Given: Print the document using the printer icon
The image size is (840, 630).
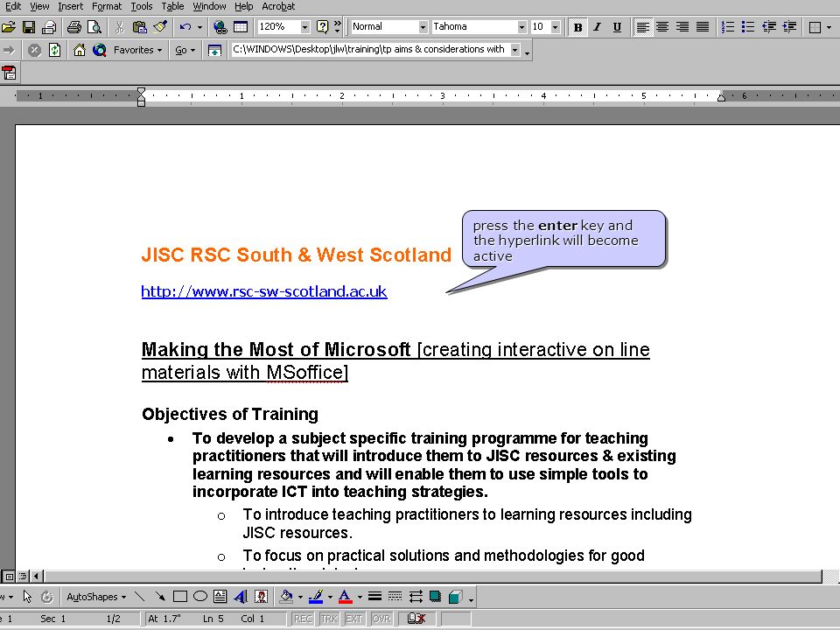Looking at the screenshot, I should [x=74, y=27].
